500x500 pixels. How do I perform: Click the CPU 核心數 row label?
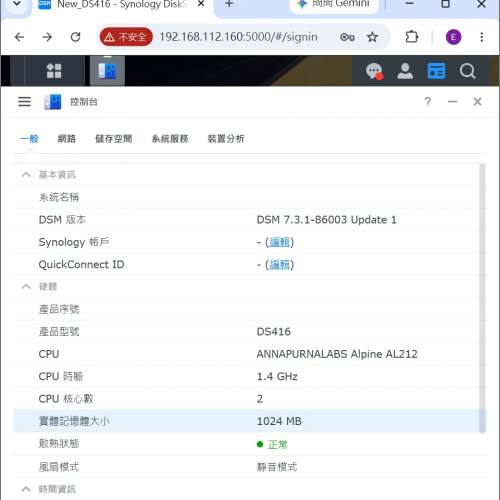pyautogui.click(x=66, y=399)
